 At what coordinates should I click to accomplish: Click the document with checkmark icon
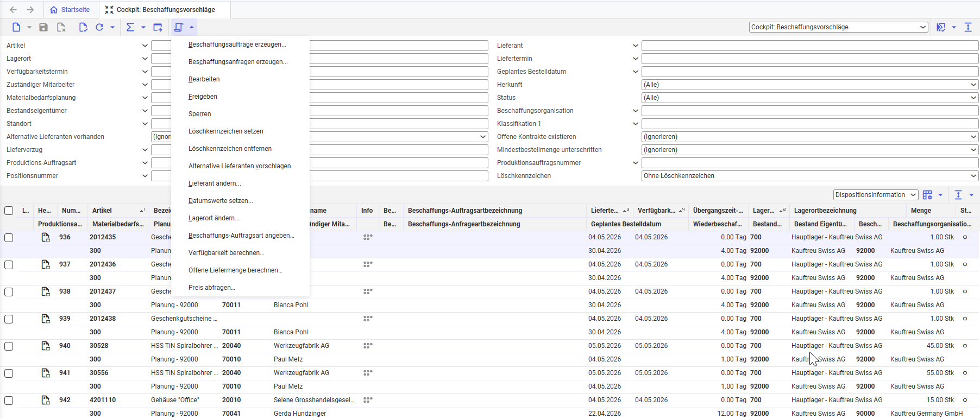83,27
